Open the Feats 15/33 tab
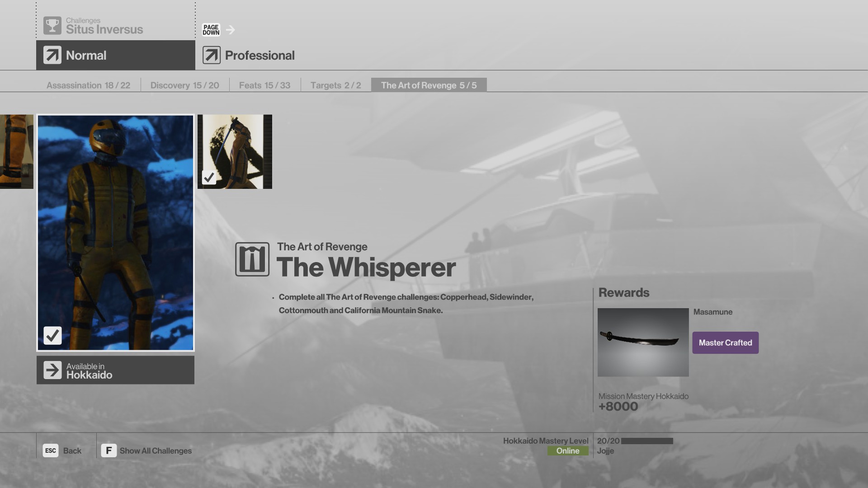868x488 pixels. (x=264, y=85)
